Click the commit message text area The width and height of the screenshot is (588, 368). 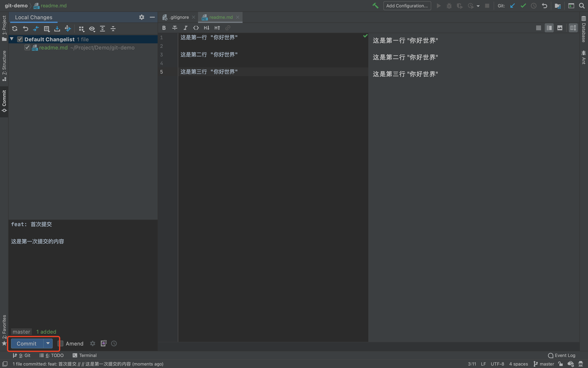click(83, 274)
